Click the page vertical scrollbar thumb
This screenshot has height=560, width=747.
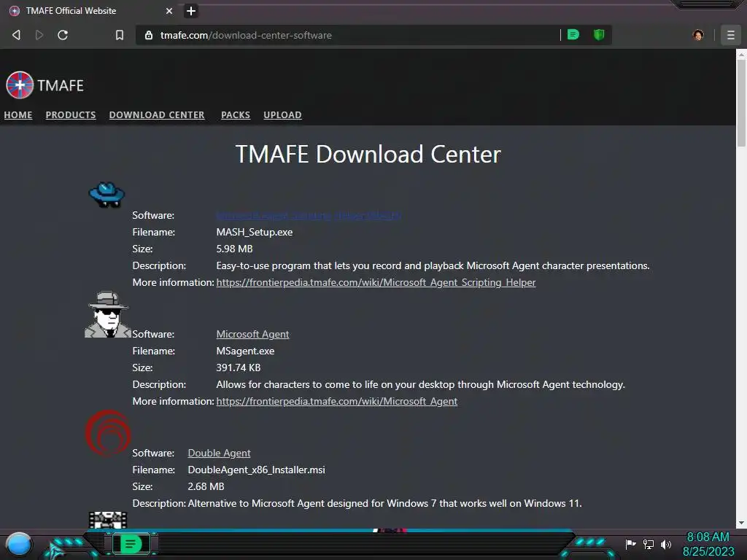pyautogui.click(x=741, y=102)
